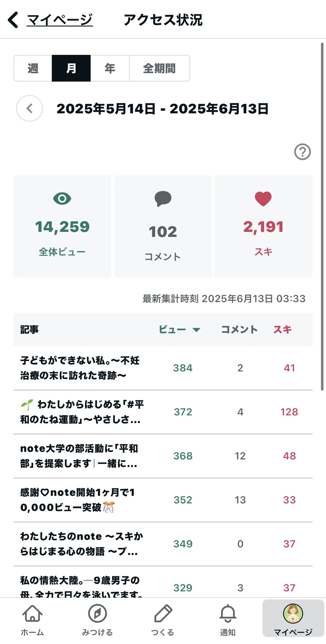Select the 年 period toggle

click(110, 68)
